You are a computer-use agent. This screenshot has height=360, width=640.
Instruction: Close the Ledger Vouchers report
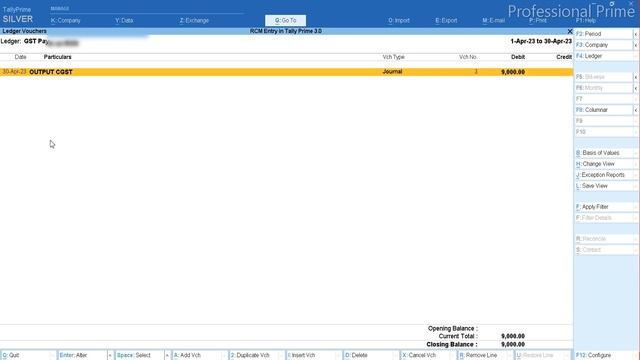pyautogui.click(x=570, y=31)
